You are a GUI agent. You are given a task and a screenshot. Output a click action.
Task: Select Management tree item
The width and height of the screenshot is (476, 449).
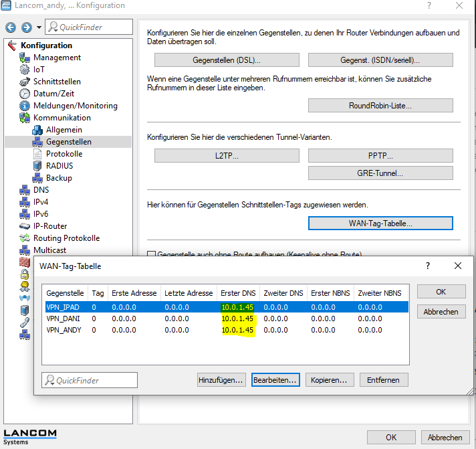[x=57, y=58]
